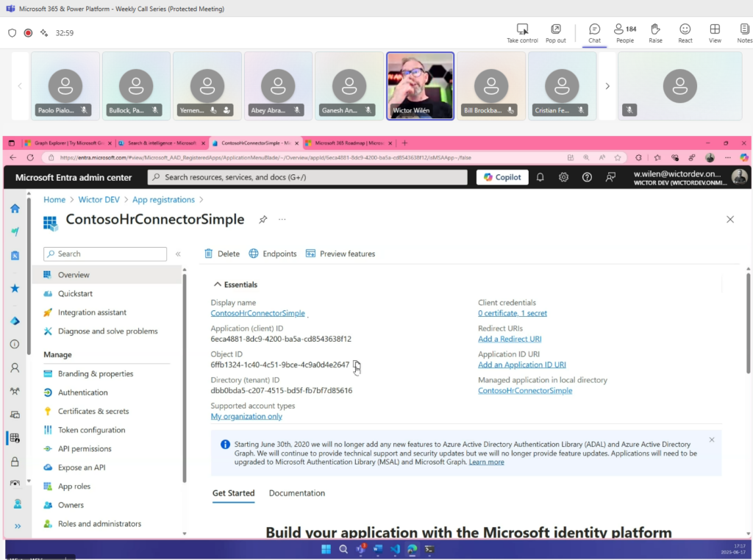
Task: Open Entra notifications bell
Action: pyautogui.click(x=540, y=177)
